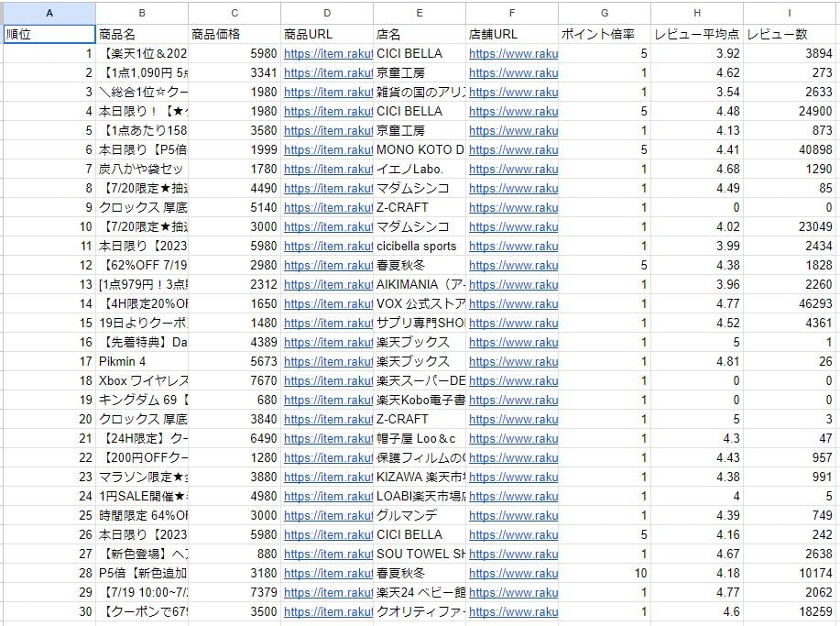
Task: Click the 商品URL header cell
Action: tap(327, 34)
